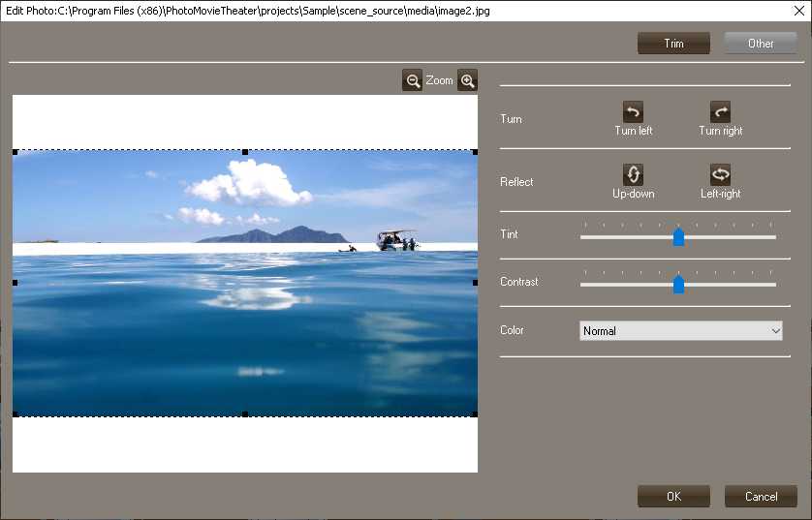Confirm edits with OK button
812x520 pixels.
click(673, 496)
